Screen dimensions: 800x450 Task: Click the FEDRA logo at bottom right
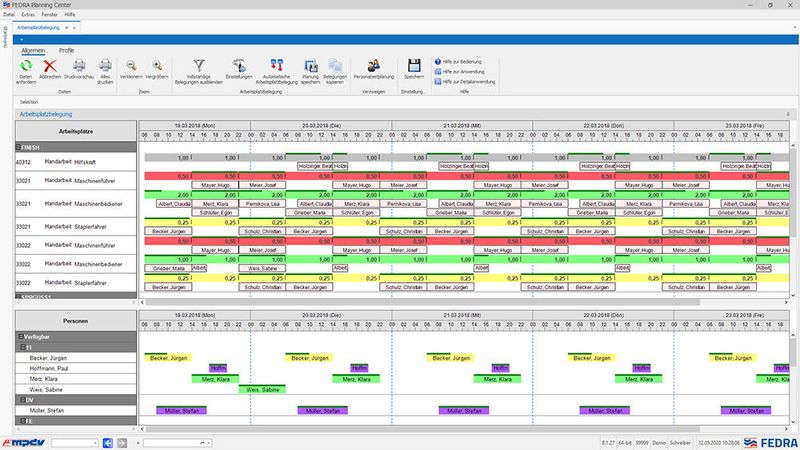tap(770, 442)
